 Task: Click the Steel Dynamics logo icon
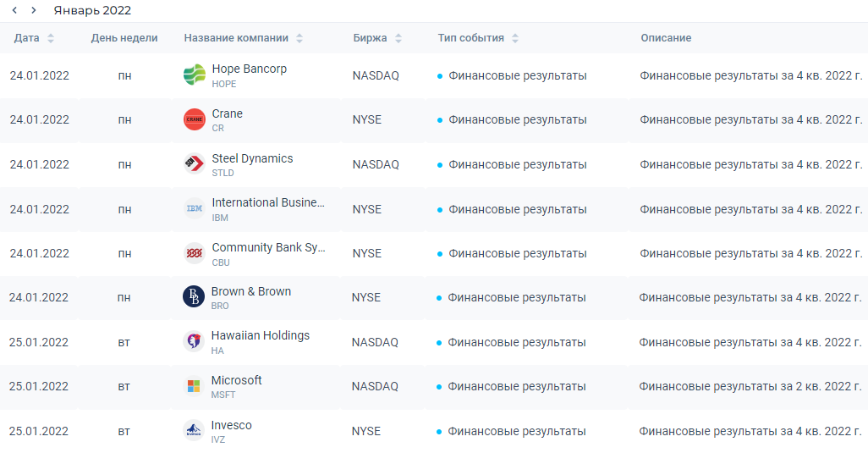point(195,164)
